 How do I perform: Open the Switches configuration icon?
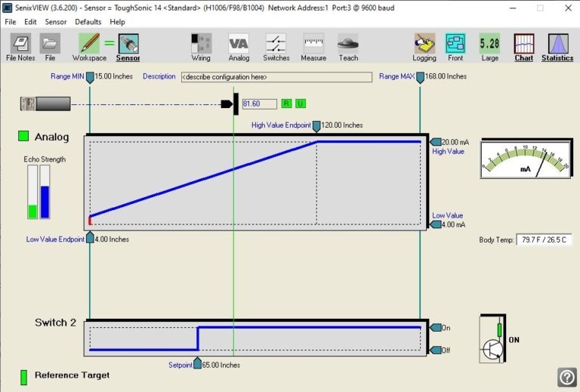coord(276,44)
